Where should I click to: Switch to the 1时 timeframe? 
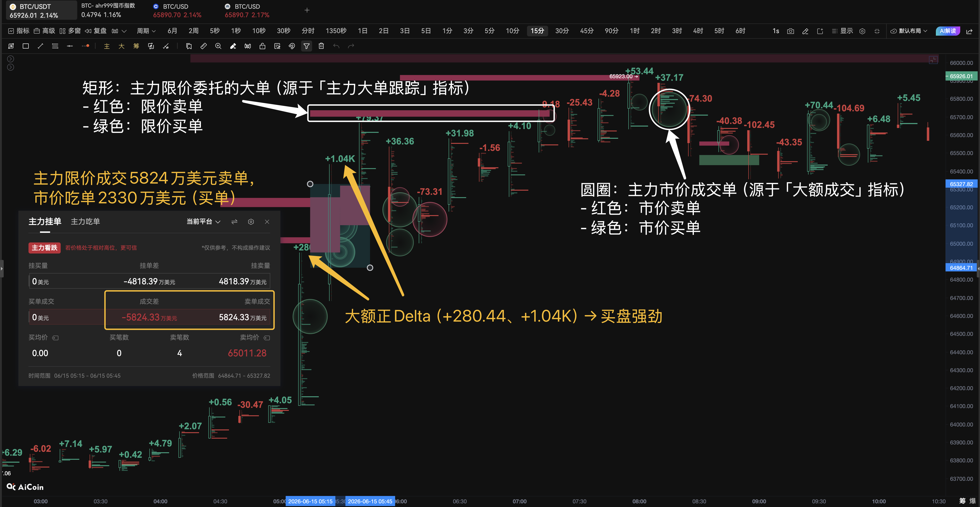pyautogui.click(x=635, y=31)
